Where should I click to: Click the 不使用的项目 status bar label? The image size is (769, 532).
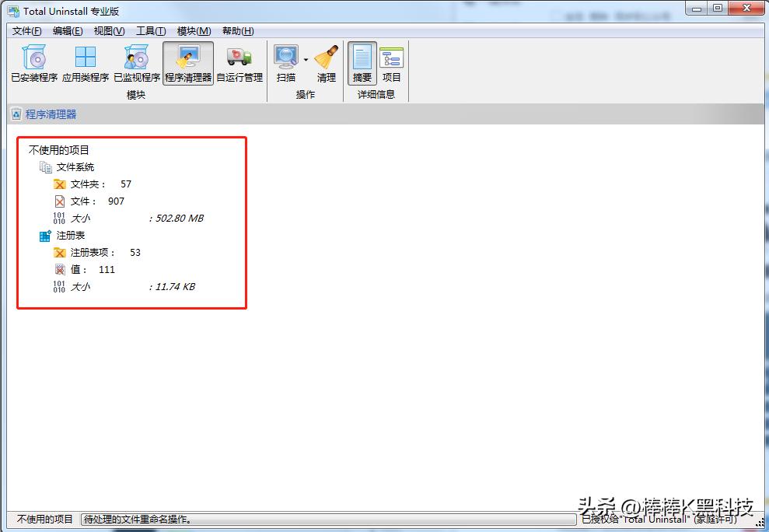click(43, 520)
